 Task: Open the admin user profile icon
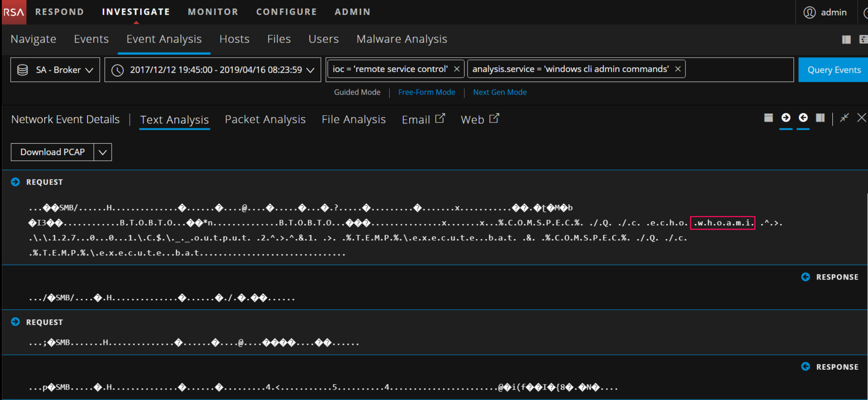pos(809,12)
